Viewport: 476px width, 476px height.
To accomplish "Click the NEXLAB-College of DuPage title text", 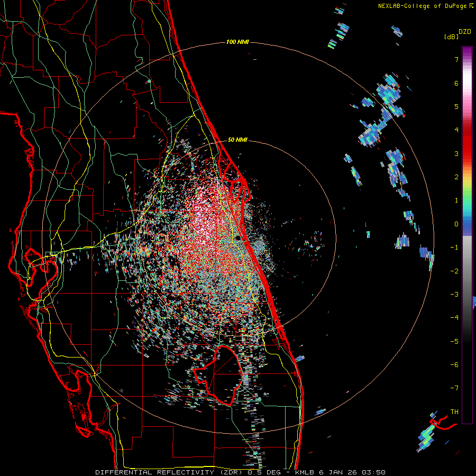I will tap(422, 6).
